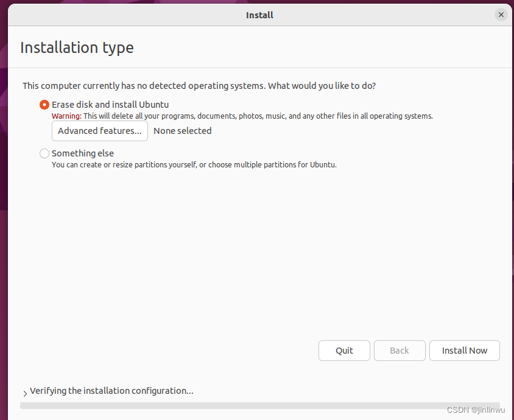514x420 pixels.
Task: Click the red "Warning:" text
Action: (x=65, y=116)
